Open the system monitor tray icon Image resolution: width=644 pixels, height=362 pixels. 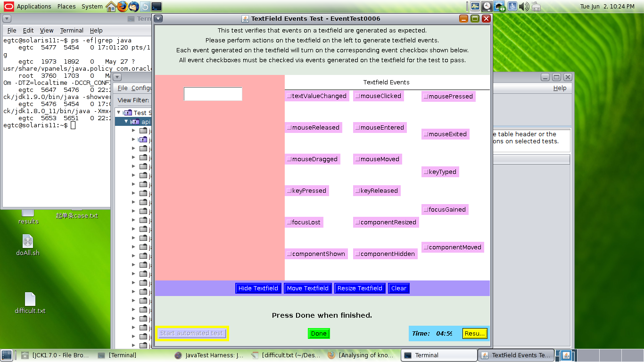pos(475,7)
